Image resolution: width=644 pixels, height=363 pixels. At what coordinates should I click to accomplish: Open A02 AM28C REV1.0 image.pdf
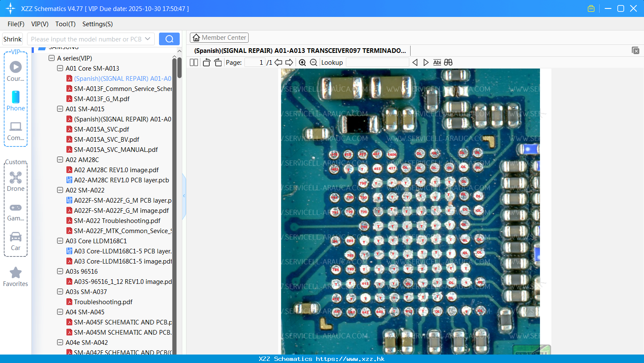click(112, 170)
